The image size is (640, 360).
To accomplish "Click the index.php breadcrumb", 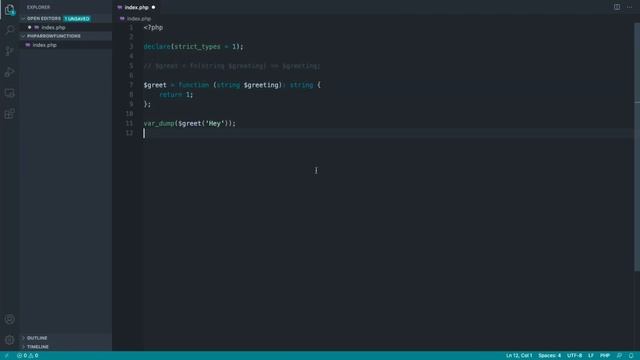I will (x=139, y=19).
